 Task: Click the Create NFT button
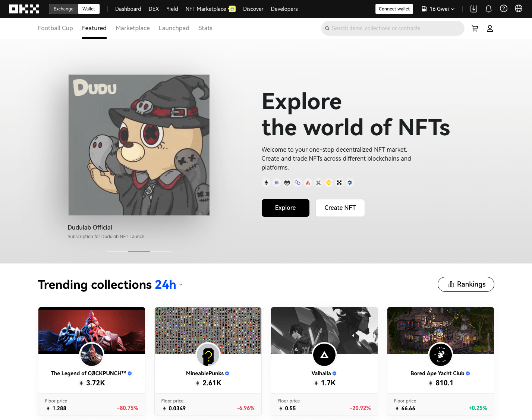tap(340, 208)
